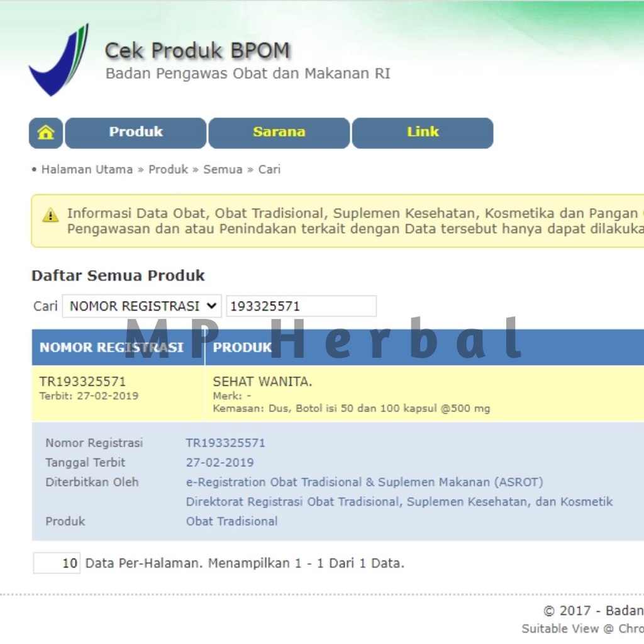The width and height of the screenshot is (644, 644).
Task: Go to Halaman Utama breadcrumb
Action: (x=87, y=170)
